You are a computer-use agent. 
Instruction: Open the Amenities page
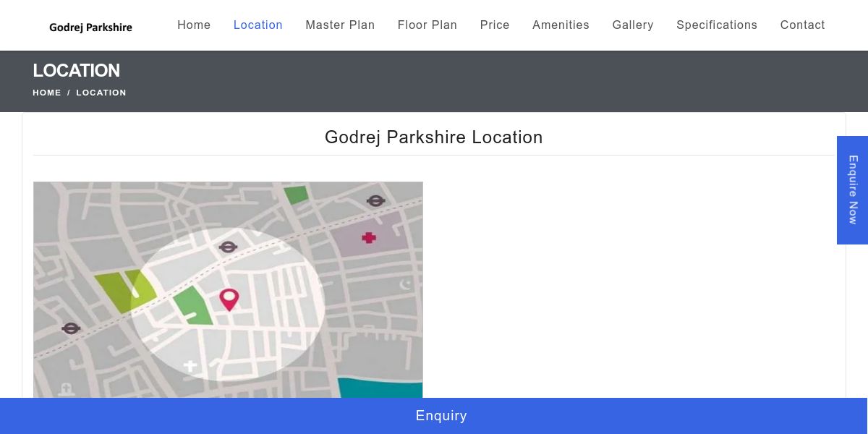click(x=561, y=25)
